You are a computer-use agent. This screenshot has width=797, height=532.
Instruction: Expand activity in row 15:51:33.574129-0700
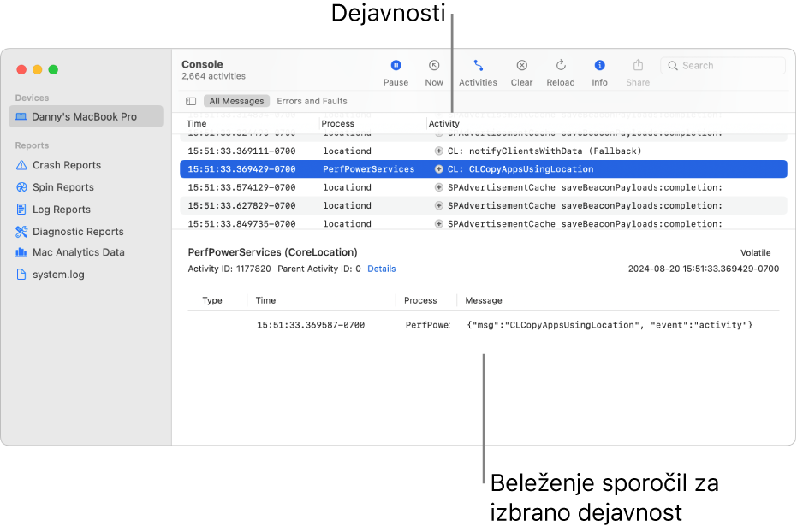point(438,187)
